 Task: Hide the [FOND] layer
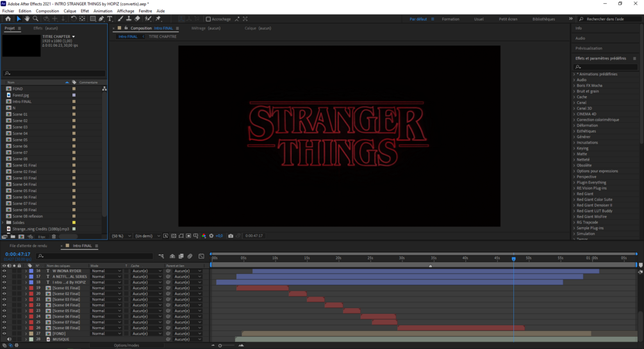pos(4,334)
